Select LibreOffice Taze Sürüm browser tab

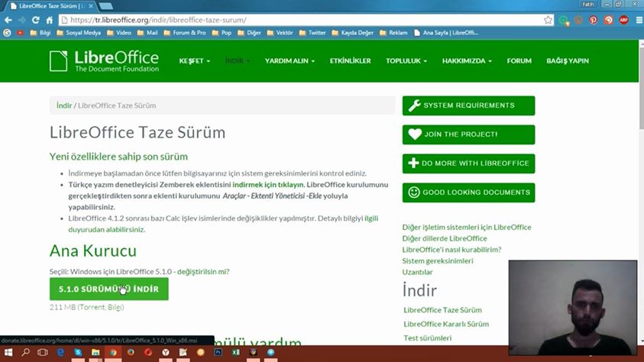click(x=50, y=6)
